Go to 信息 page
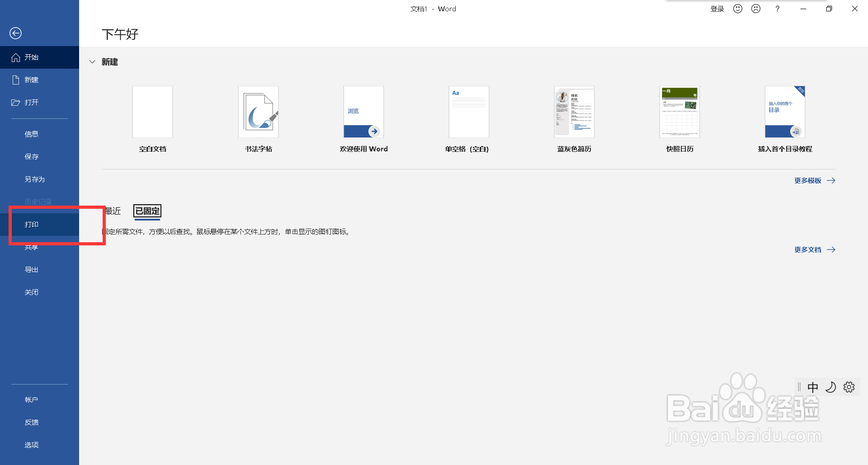The width and height of the screenshot is (868, 465). 39,134
